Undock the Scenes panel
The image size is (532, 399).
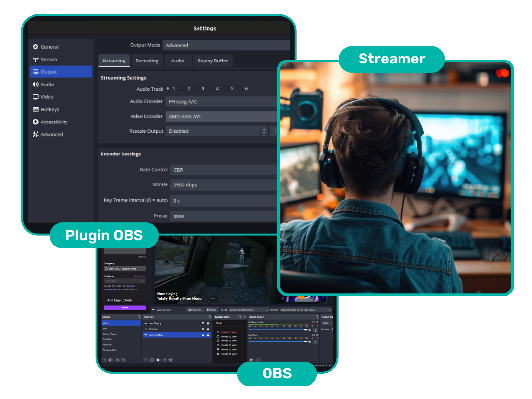tap(139, 317)
